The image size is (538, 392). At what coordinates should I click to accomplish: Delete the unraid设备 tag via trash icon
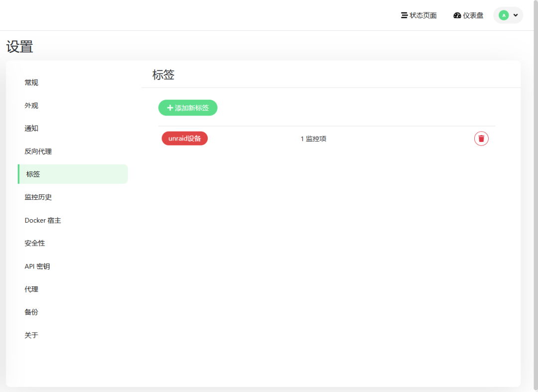pyautogui.click(x=481, y=138)
